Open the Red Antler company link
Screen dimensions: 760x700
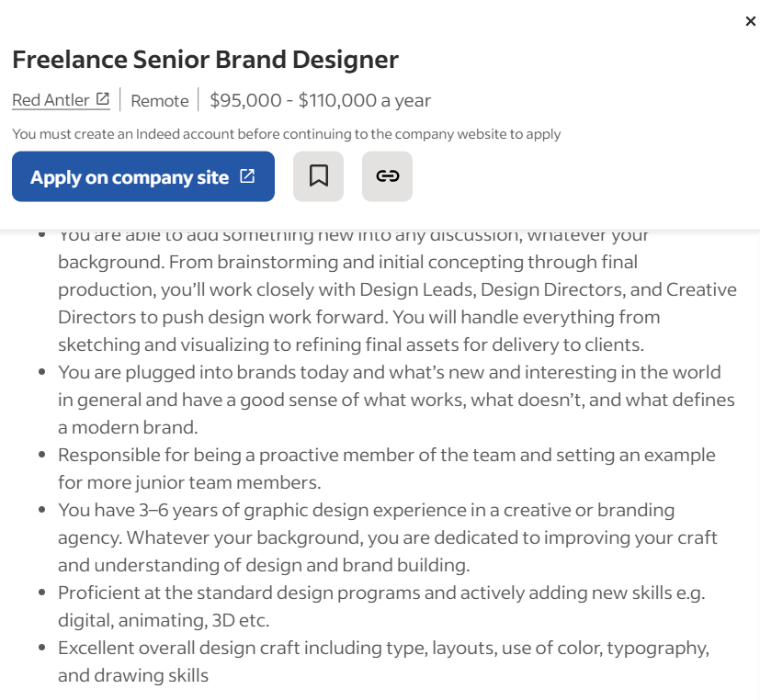coord(51,100)
